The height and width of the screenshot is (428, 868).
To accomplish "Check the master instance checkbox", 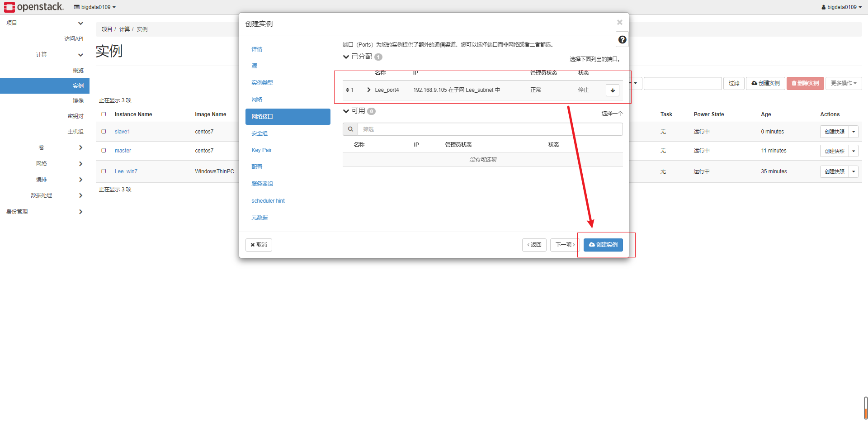I will pyautogui.click(x=104, y=150).
